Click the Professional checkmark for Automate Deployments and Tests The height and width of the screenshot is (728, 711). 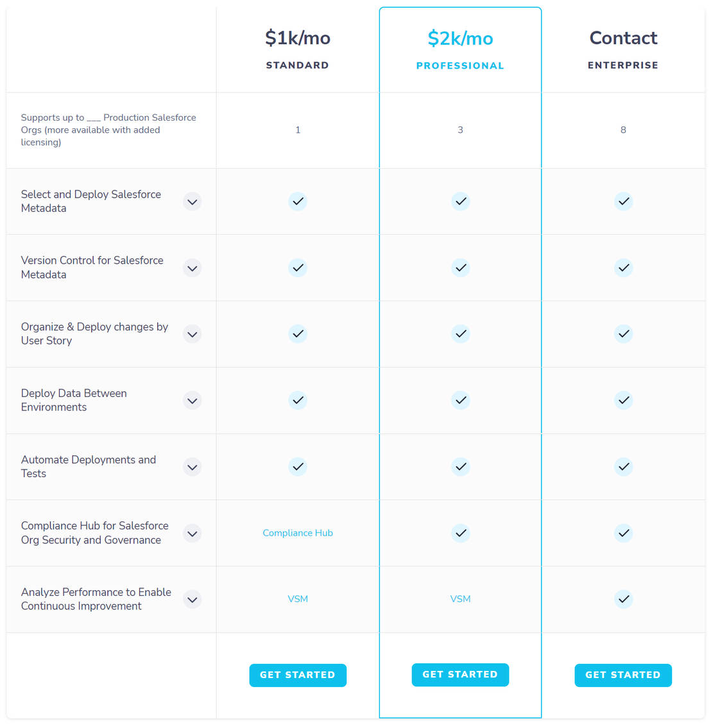pos(460,467)
